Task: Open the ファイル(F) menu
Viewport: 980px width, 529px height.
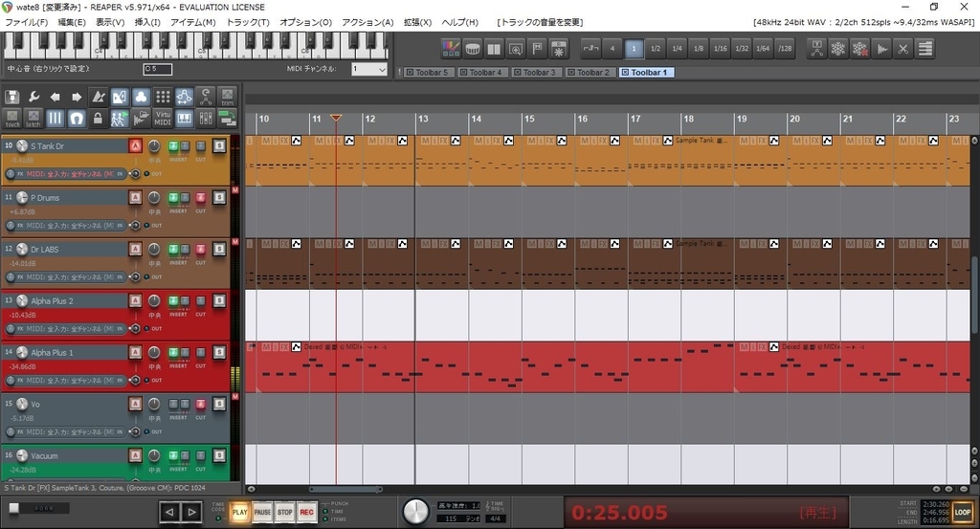Action: [x=26, y=22]
